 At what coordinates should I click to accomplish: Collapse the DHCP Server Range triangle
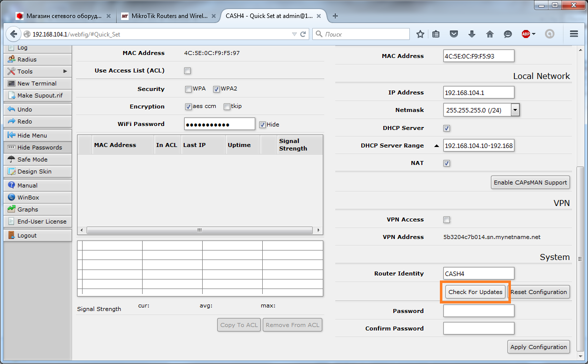[x=436, y=146]
